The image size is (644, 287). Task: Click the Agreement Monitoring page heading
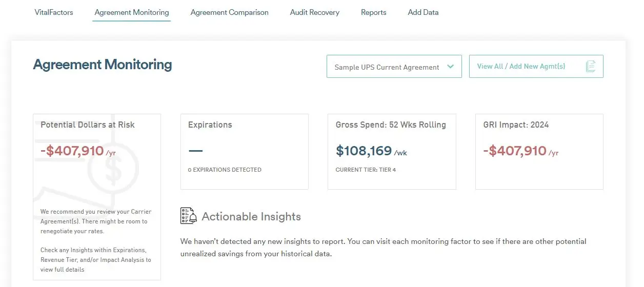coord(103,65)
